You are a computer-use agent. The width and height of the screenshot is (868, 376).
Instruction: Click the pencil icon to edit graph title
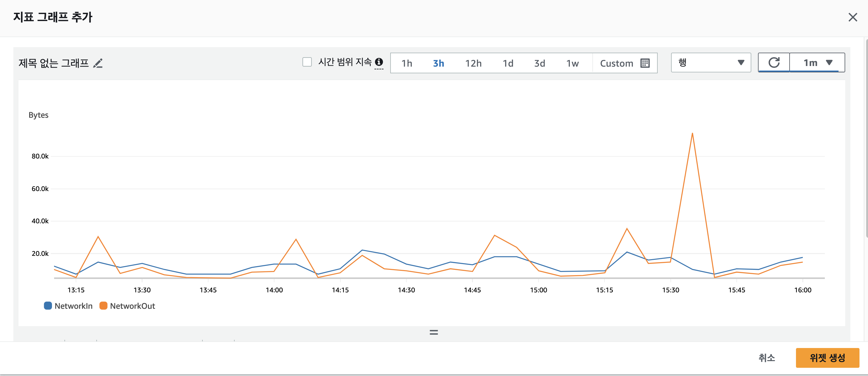[98, 63]
